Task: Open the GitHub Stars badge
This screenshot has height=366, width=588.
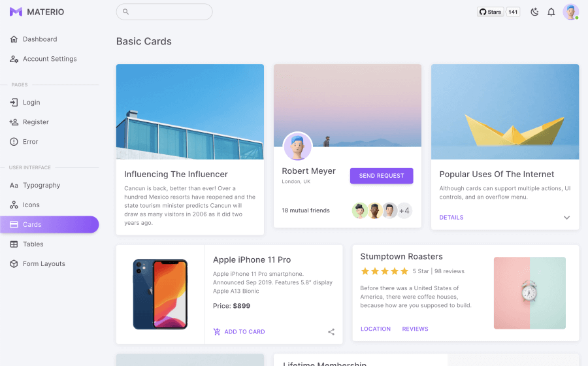Action: click(498, 12)
